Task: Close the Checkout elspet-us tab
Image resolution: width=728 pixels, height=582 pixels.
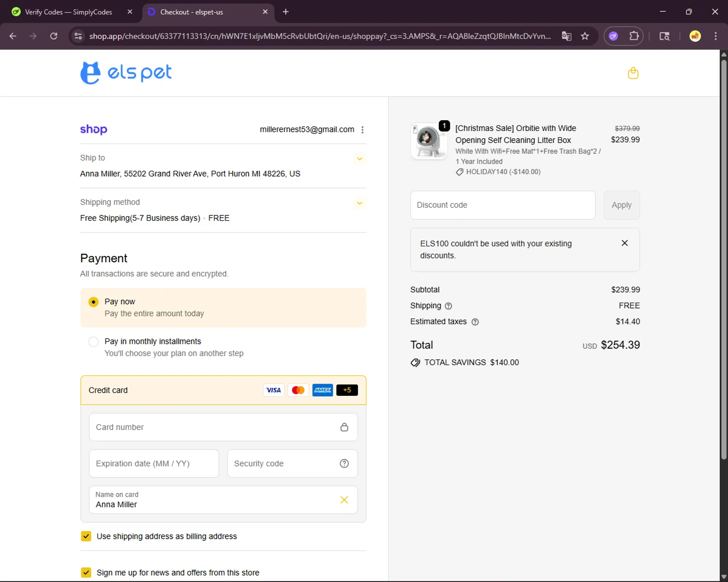Action: tap(265, 12)
